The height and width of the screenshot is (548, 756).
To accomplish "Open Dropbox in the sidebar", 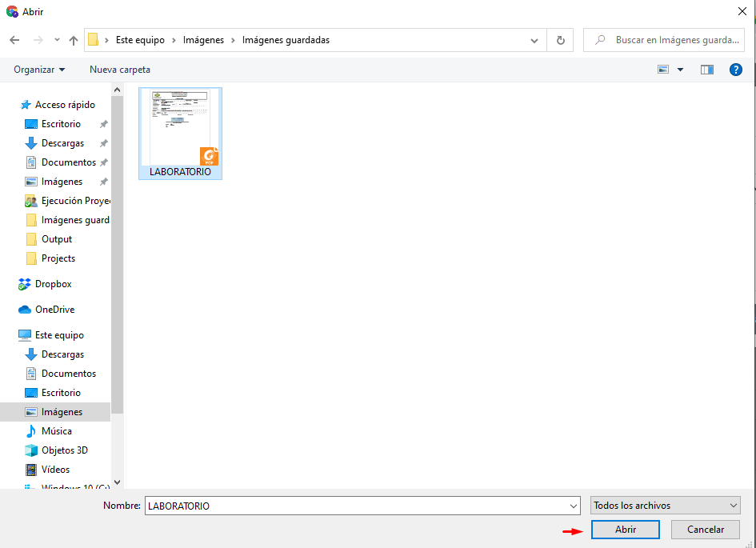I will [53, 284].
